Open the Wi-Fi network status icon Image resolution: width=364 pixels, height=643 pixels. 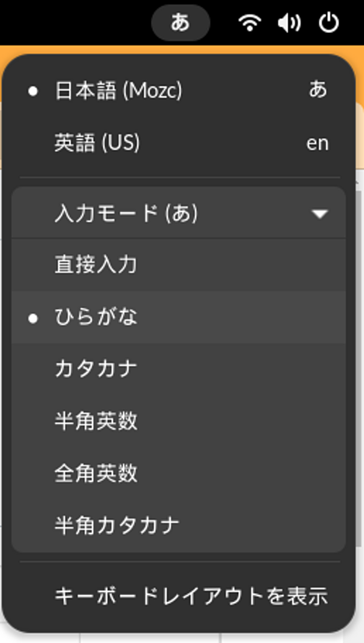coord(250,23)
